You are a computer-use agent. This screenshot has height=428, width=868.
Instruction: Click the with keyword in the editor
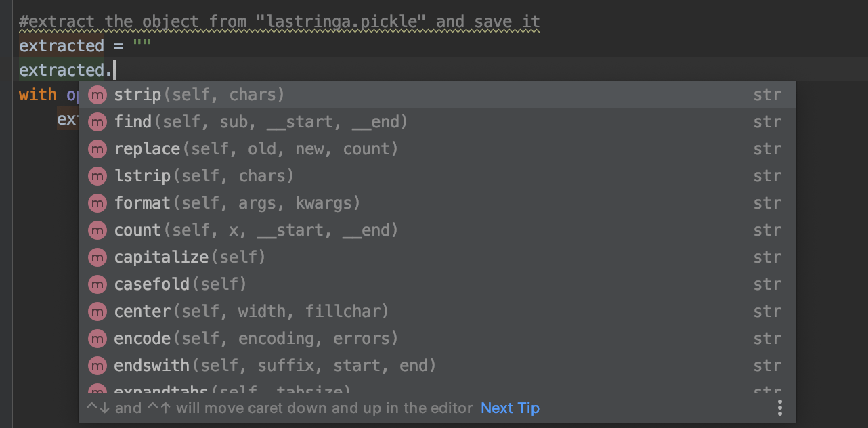(37, 95)
